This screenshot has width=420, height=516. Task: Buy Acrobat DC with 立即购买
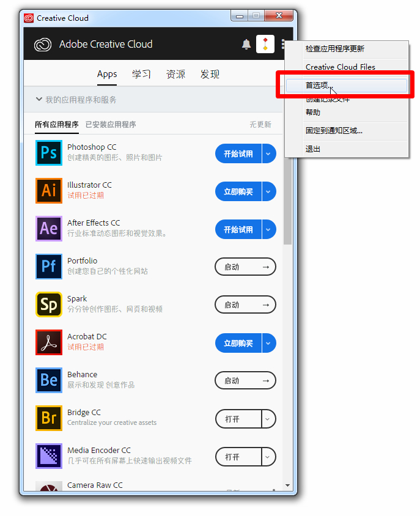[x=238, y=343]
